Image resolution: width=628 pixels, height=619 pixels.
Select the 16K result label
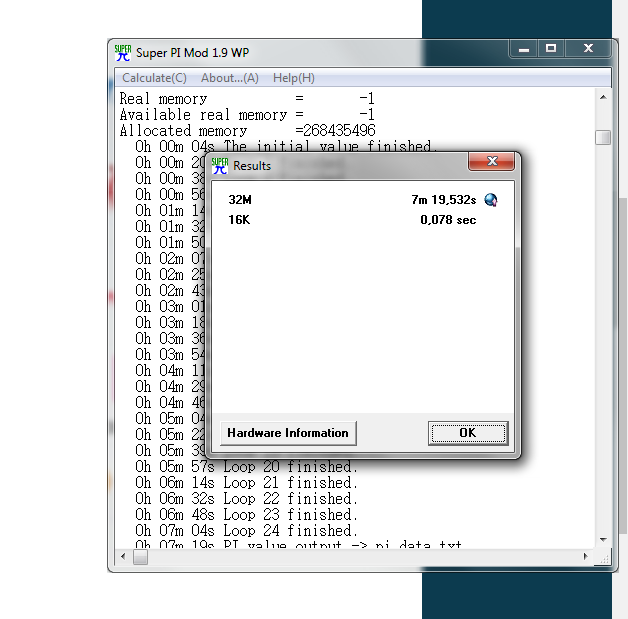[239, 219]
